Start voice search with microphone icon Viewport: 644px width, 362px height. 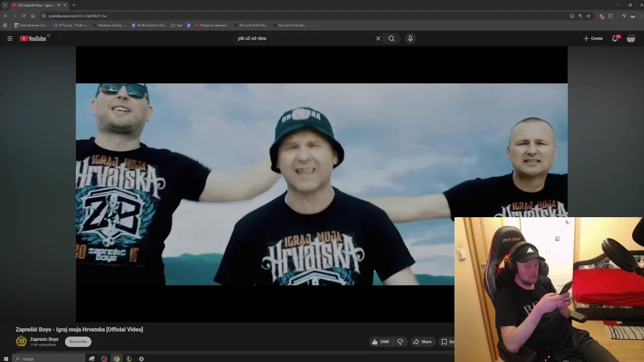410,38
